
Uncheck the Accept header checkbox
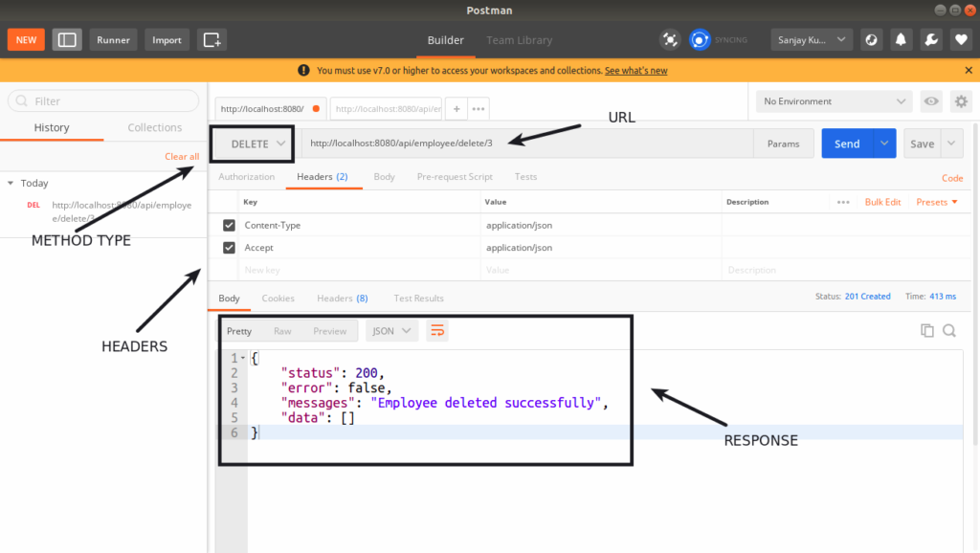[229, 248]
